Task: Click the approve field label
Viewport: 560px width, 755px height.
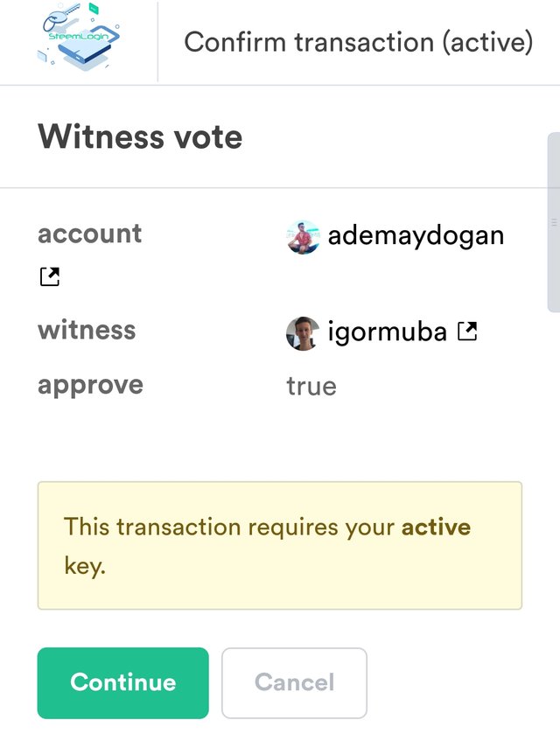Action: 90,386
